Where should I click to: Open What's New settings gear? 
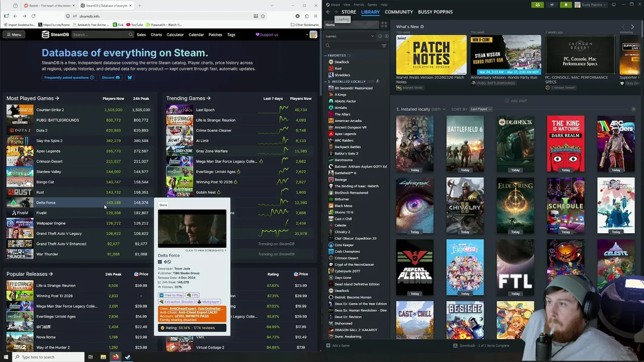(x=422, y=27)
